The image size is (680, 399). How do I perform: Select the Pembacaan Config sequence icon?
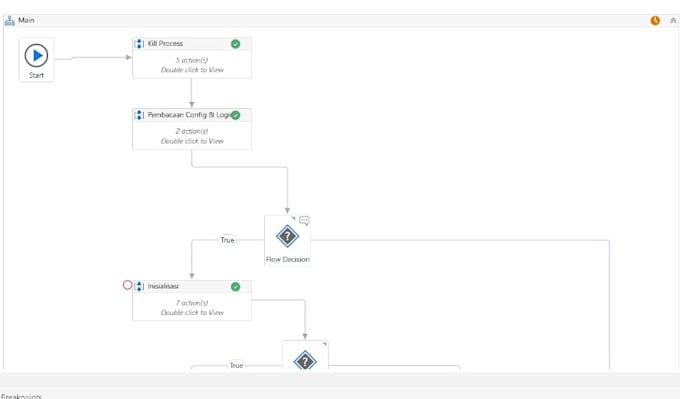[x=139, y=115]
